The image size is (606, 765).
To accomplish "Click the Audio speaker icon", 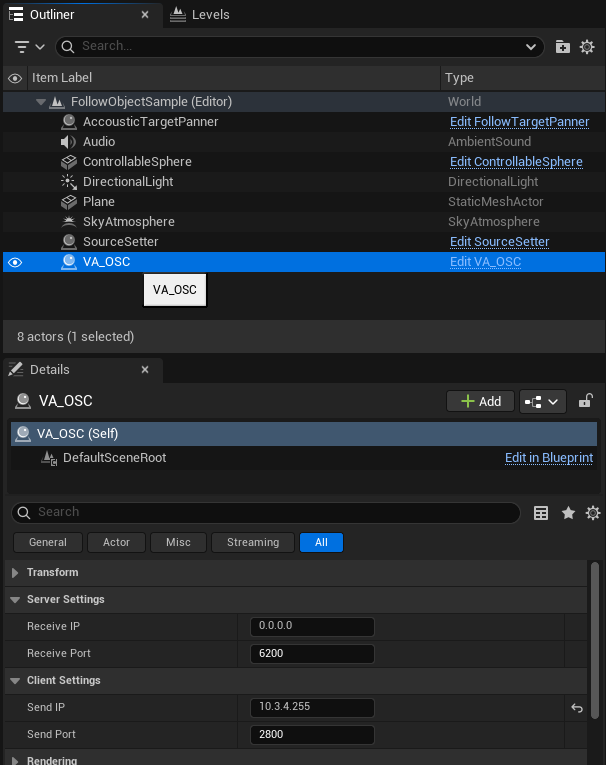I will click(x=68, y=142).
